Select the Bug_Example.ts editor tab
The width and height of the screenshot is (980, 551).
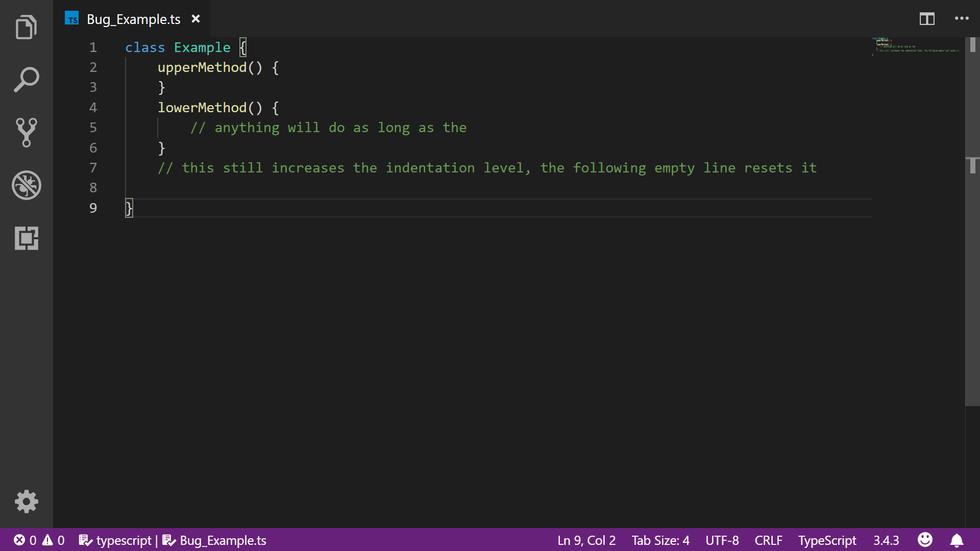[x=133, y=19]
